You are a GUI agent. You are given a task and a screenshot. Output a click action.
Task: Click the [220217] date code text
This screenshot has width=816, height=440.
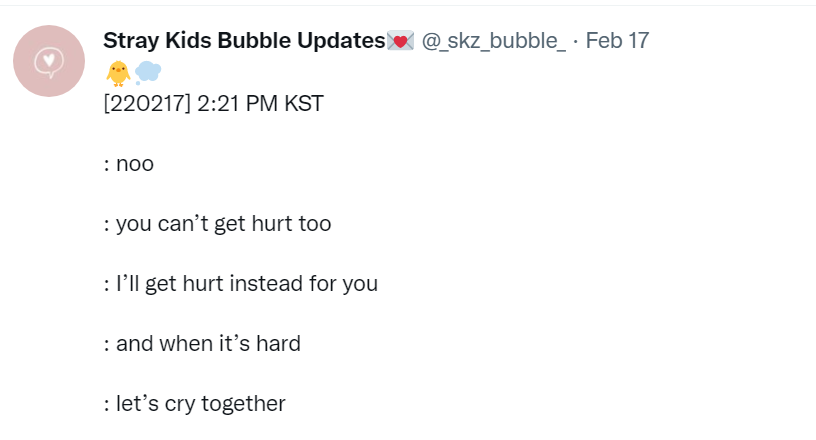tap(147, 103)
